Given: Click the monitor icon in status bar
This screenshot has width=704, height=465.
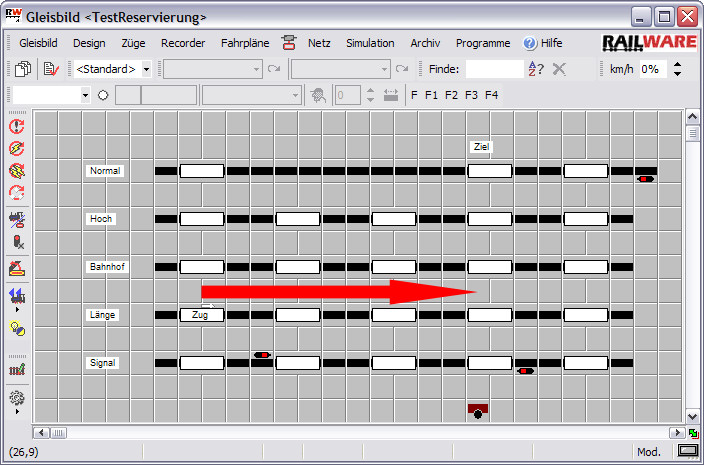Looking at the screenshot, I should coord(687,450).
